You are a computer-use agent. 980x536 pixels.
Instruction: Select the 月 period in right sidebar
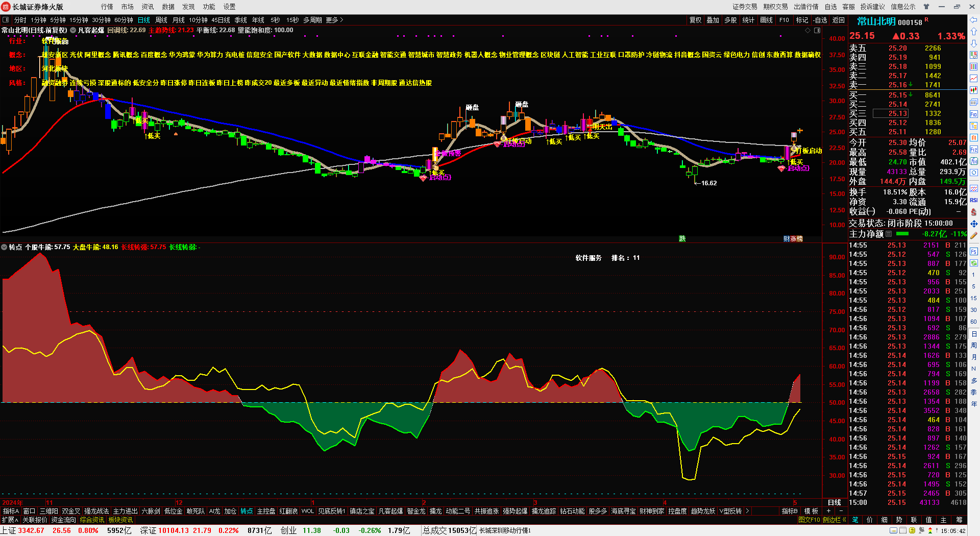click(974, 357)
